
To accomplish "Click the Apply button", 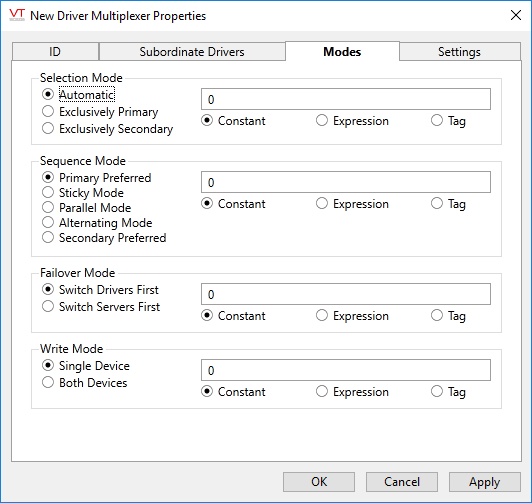I will 484,482.
